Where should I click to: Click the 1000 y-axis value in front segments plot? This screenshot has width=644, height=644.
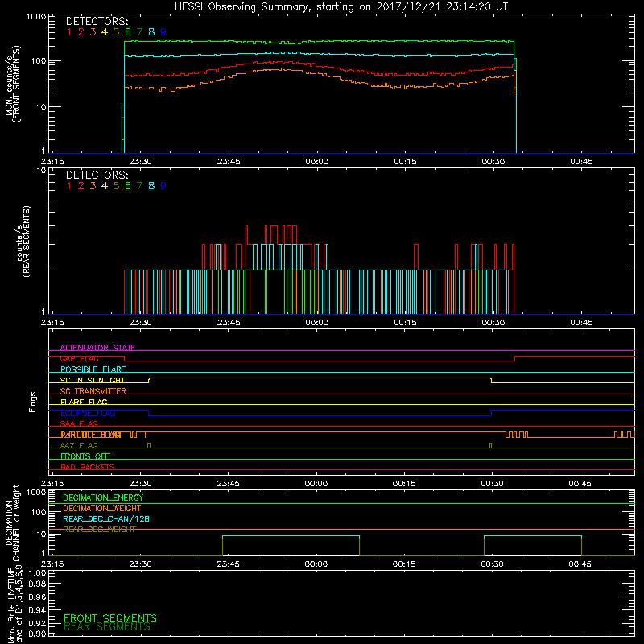point(36,17)
